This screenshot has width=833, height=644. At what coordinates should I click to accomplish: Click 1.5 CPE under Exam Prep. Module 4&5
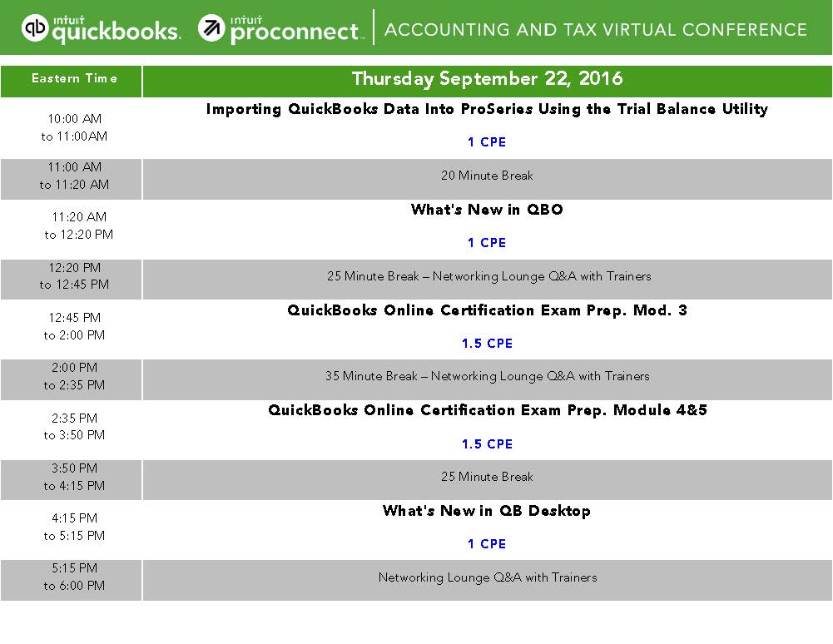487,443
